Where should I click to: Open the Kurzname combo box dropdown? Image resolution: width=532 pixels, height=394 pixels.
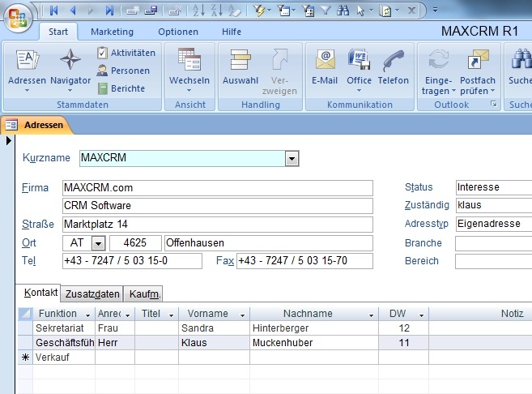(x=292, y=158)
